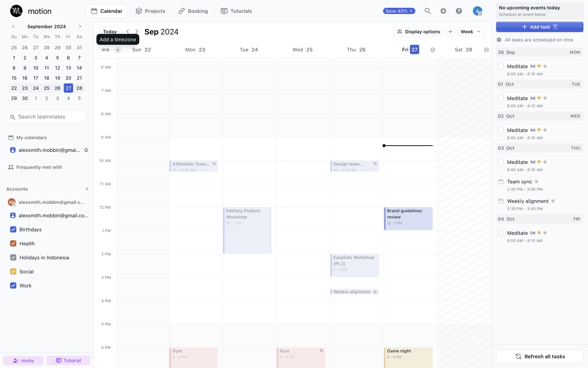Click the recurring icon on Wednesday Gym event
The width and height of the screenshot is (588, 368).
pos(321,351)
